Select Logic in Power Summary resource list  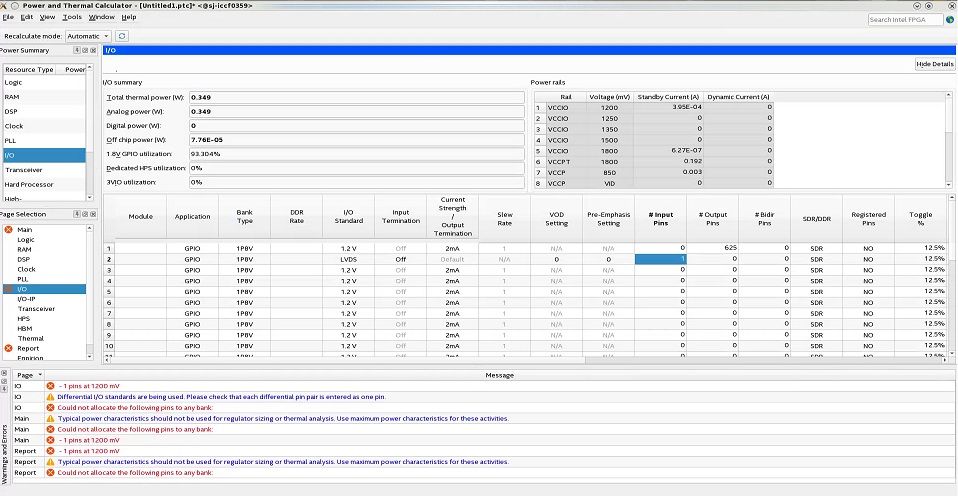pyautogui.click(x=44, y=82)
